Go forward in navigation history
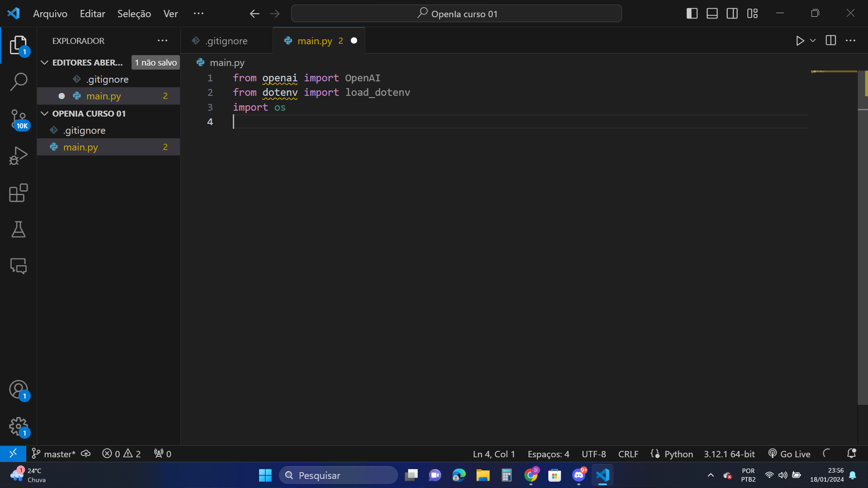The image size is (868, 488). coord(274,14)
